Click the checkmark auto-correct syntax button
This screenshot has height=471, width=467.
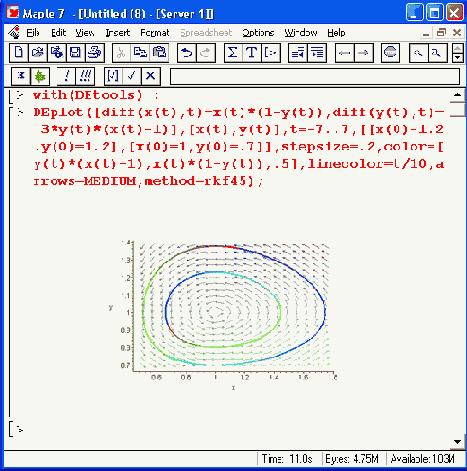click(132, 76)
